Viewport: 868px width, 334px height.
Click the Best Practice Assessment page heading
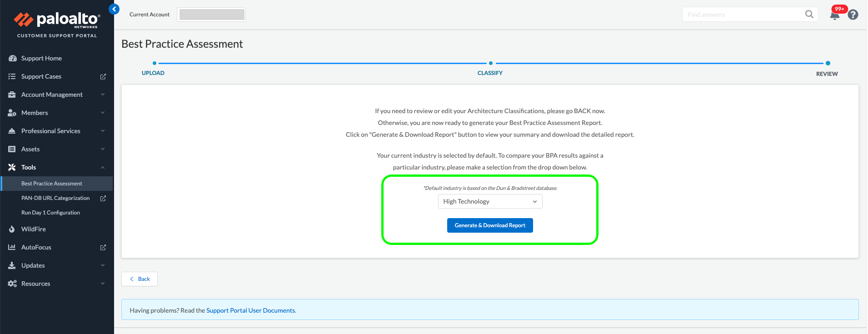pos(182,44)
